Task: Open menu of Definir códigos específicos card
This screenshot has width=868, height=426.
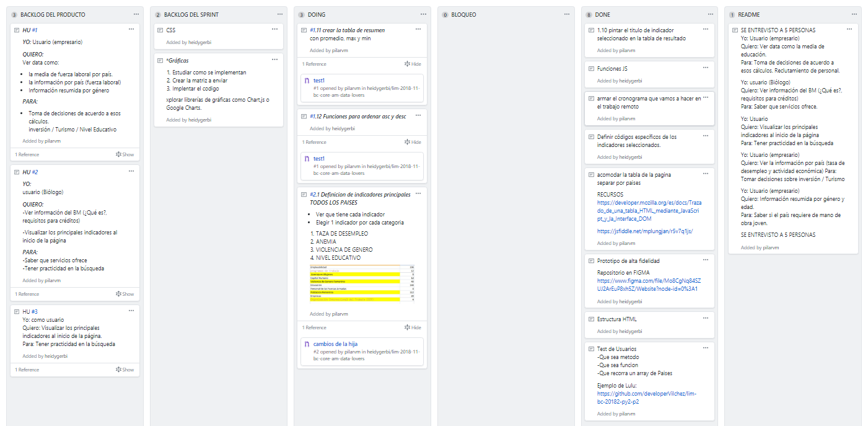Action: tap(706, 136)
